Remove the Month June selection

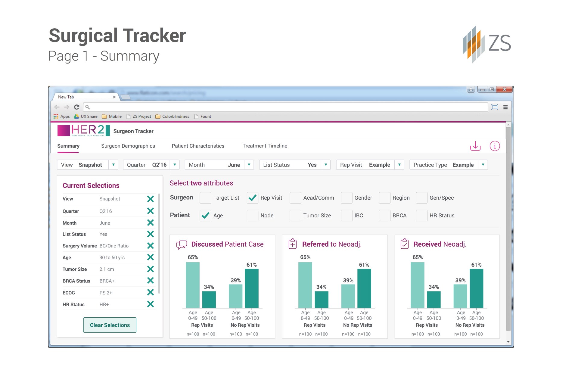[151, 223]
